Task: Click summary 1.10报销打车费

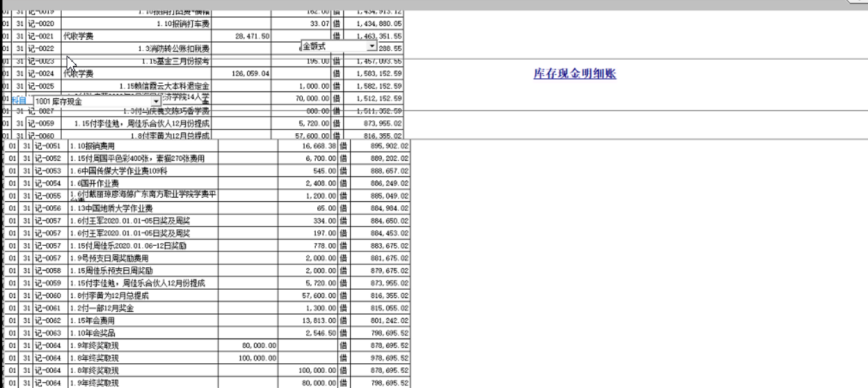Action: (183, 23)
